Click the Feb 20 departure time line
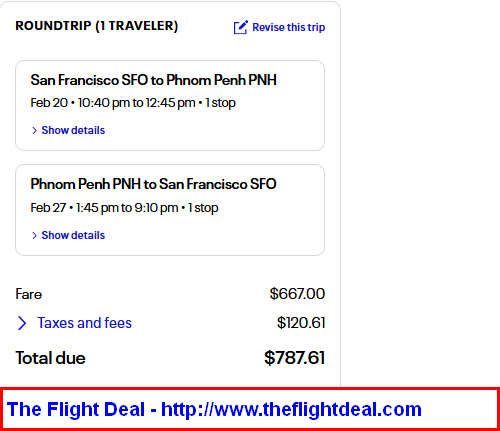This screenshot has width=500, height=431. pyautogui.click(x=133, y=103)
